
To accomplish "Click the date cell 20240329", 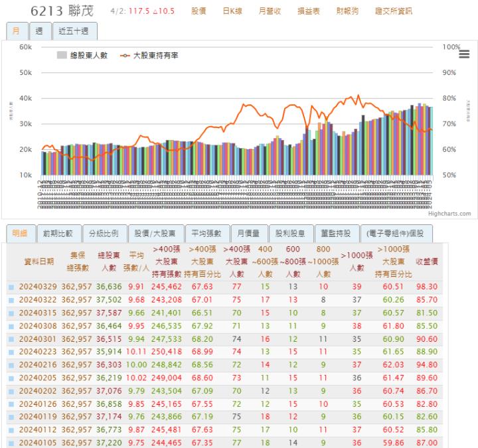I will [38, 287].
